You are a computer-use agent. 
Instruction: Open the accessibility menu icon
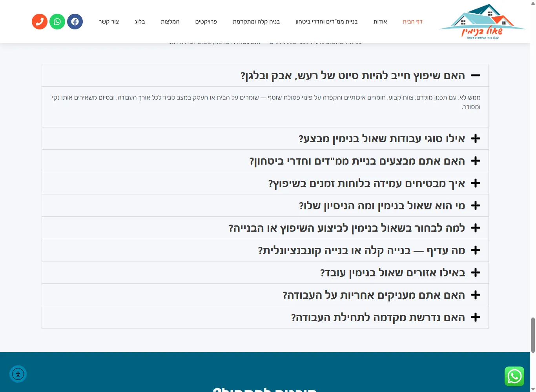pos(18,374)
